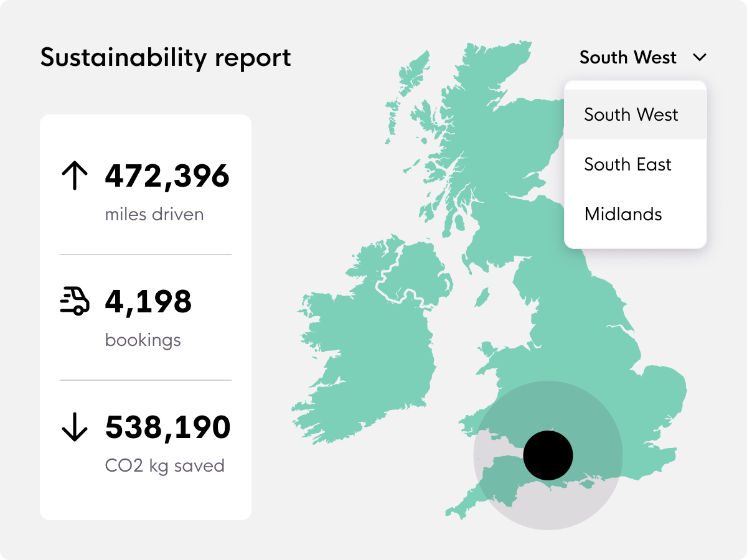Click the up arrow icon beside miles driven
Image resolution: width=747 pixels, height=560 pixels.
(x=75, y=176)
